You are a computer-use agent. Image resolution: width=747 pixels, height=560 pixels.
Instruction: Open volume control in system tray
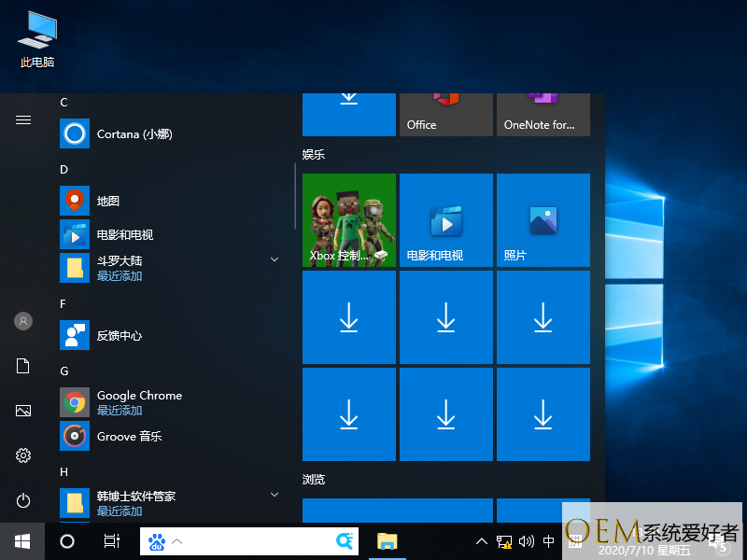(526, 540)
